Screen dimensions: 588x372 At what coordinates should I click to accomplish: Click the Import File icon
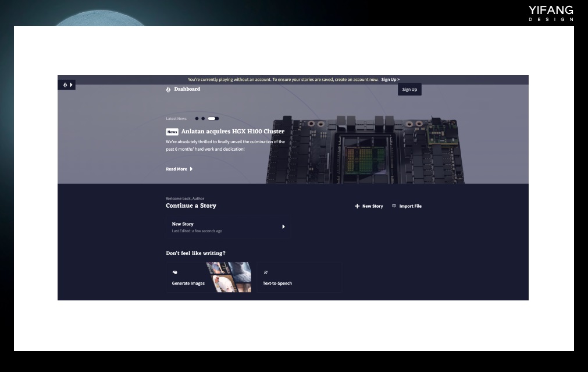pos(394,206)
